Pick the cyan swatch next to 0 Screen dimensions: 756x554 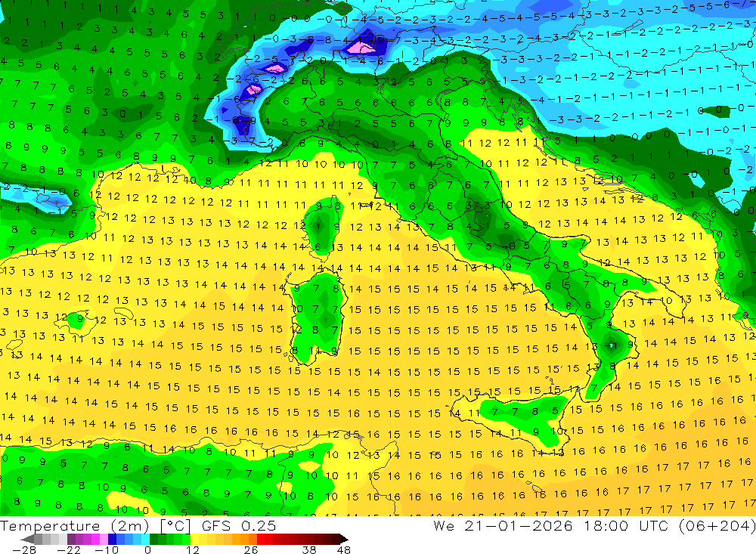click(145, 539)
